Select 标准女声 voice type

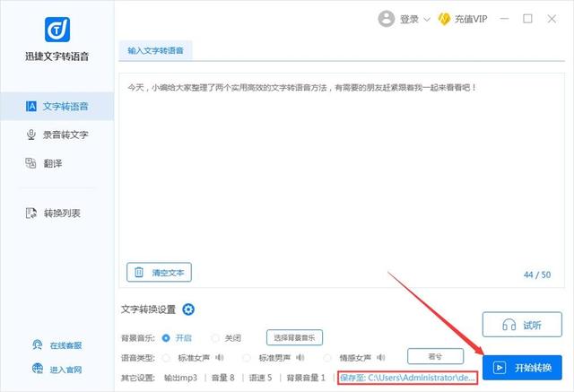pyautogui.click(x=166, y=358)
